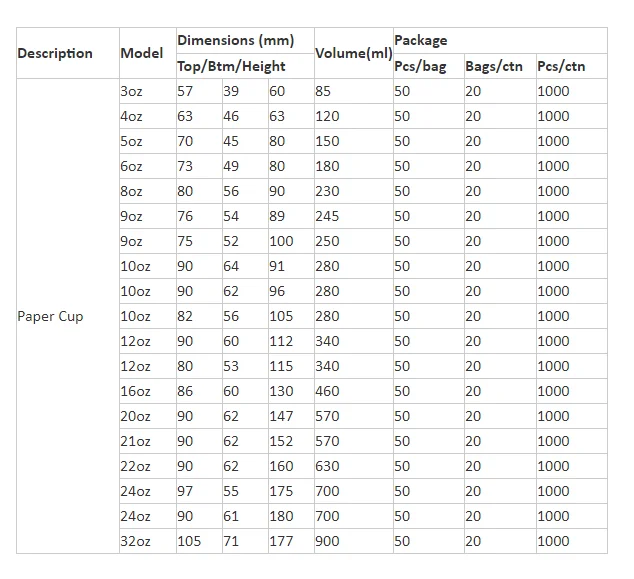The width and height of the screenshot is (634, 579).
Task: Select the 8oz model cell
Action: pyautogui.click(x=132, y=192)
